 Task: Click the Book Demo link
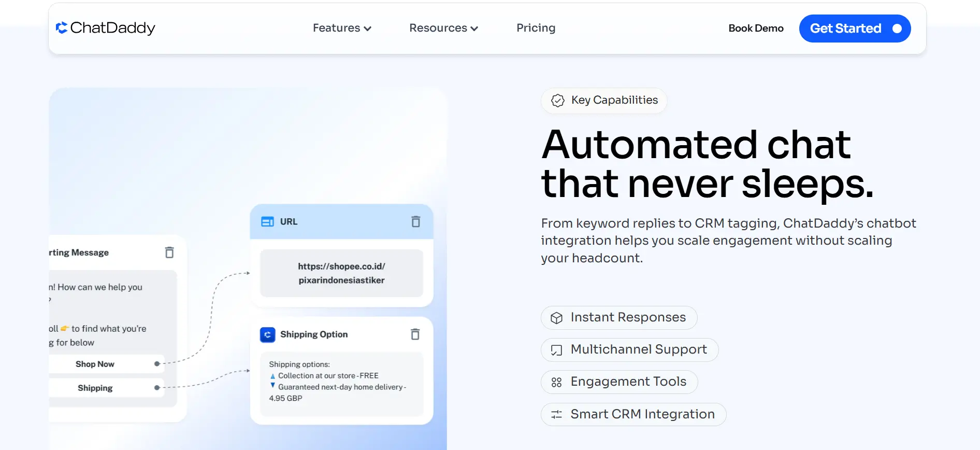[756, 29]
